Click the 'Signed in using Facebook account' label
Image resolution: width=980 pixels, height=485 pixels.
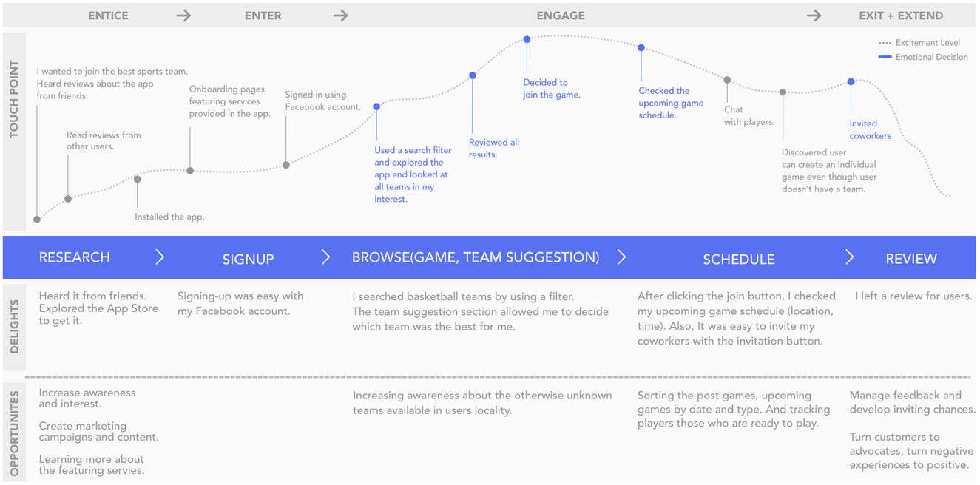pyautogui.click(x=322, y=101)
